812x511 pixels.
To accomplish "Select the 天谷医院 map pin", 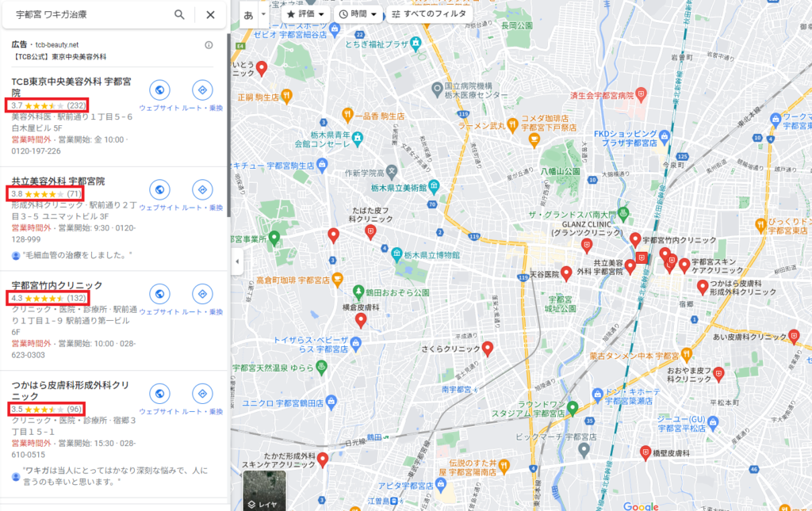I will (x=566, y=273).
